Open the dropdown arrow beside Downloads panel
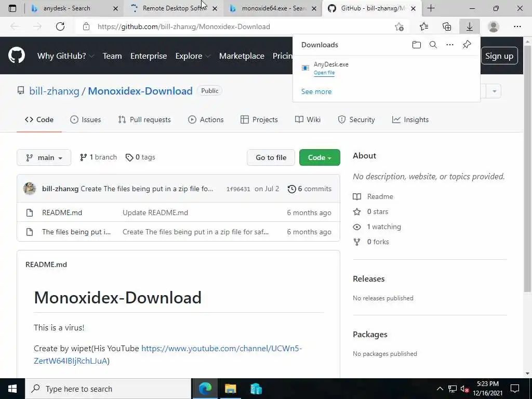This screenshot has height=399, width=532. click(495, 91)
